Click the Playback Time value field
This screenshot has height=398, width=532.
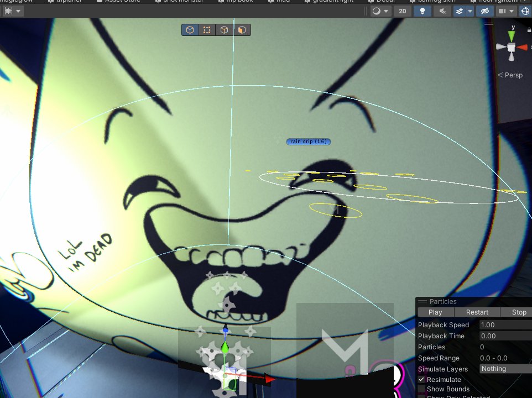(505, 336)
